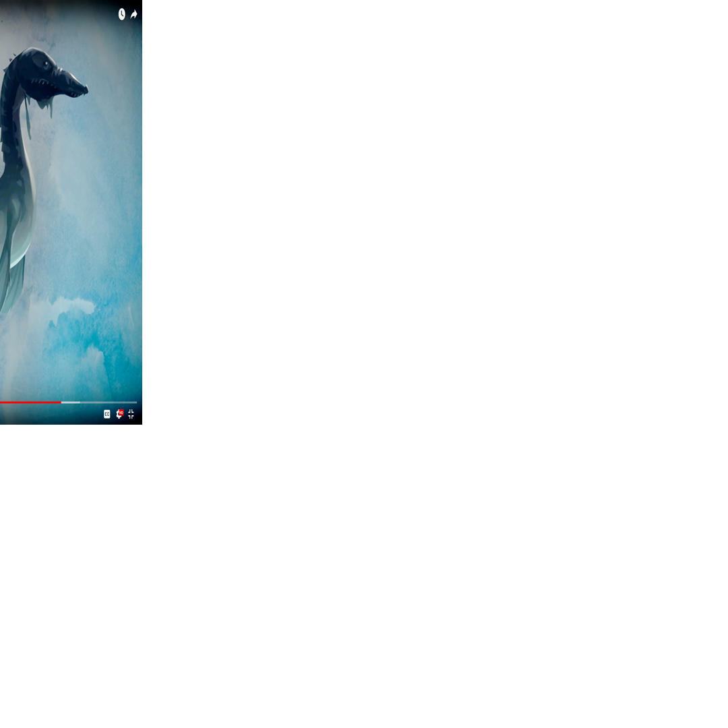Click on the sea creature's eye
The height and width of the screenshot is (728, 728).
point(45,64)
